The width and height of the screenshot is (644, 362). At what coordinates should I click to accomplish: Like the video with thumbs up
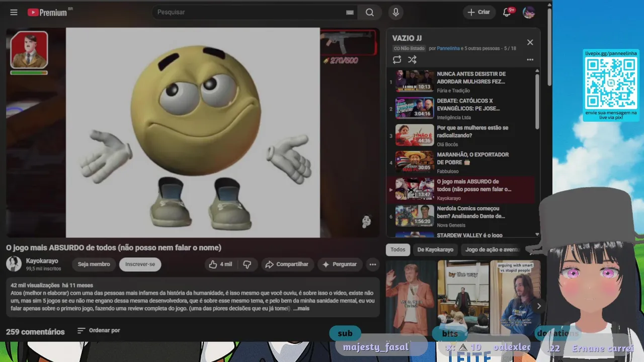tap(220, 264)
